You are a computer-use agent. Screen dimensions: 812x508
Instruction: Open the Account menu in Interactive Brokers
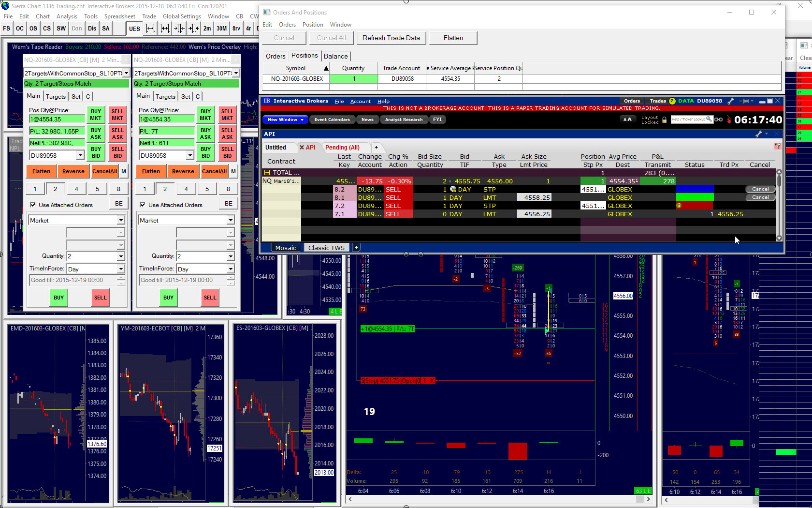[x=361, y=102]
